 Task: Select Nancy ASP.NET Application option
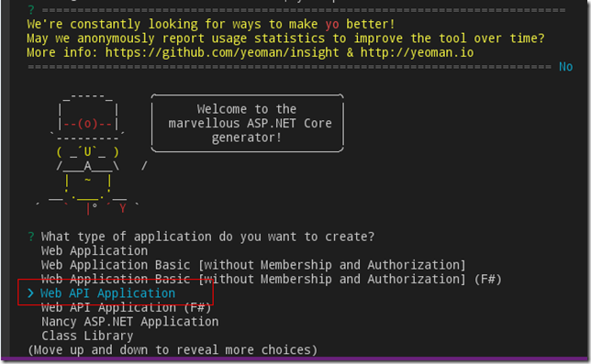[130, 322]
